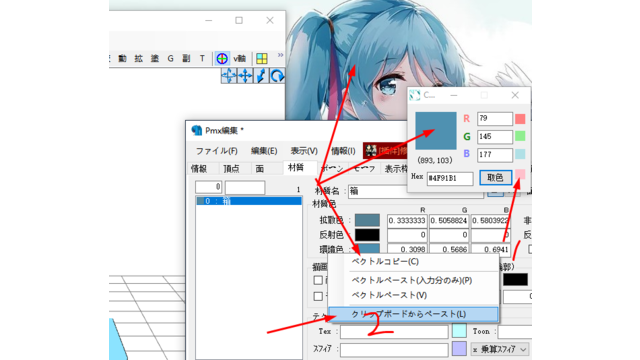The width and height of the screenshot is (640, 360).
Task: Click the 反射色 R value field
Action: coord(407,235)
